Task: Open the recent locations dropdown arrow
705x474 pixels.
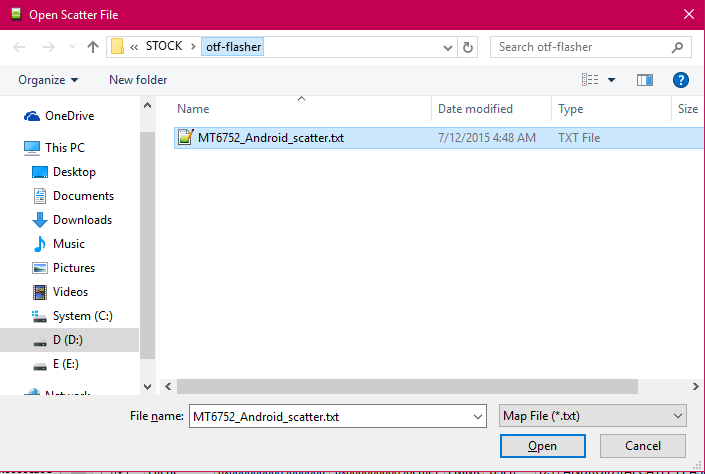Action: (x=72, y=47)
